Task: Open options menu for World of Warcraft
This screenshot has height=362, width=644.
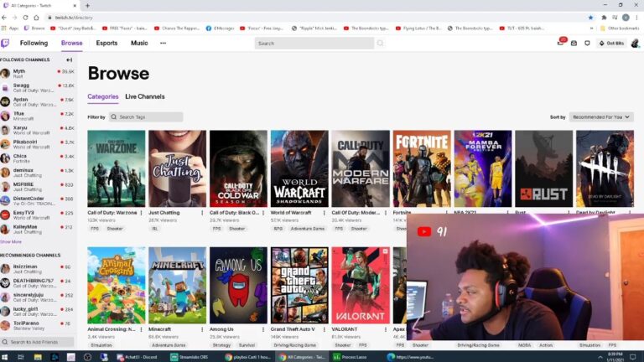Action: coord(325,213)
